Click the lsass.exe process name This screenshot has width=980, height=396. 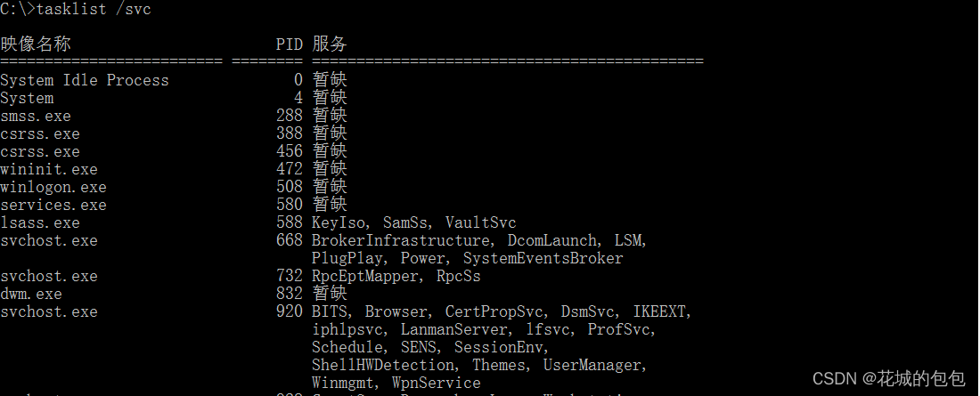(x=40, y=223)
